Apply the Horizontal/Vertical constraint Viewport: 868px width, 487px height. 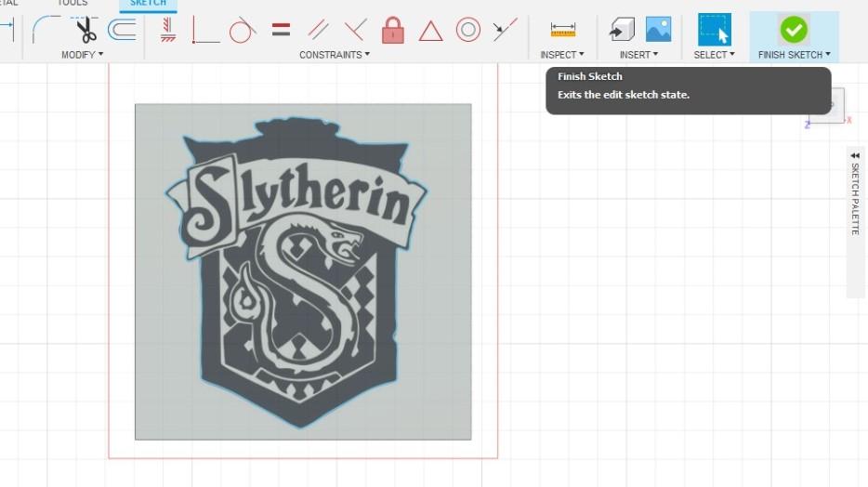coord(167,30)
